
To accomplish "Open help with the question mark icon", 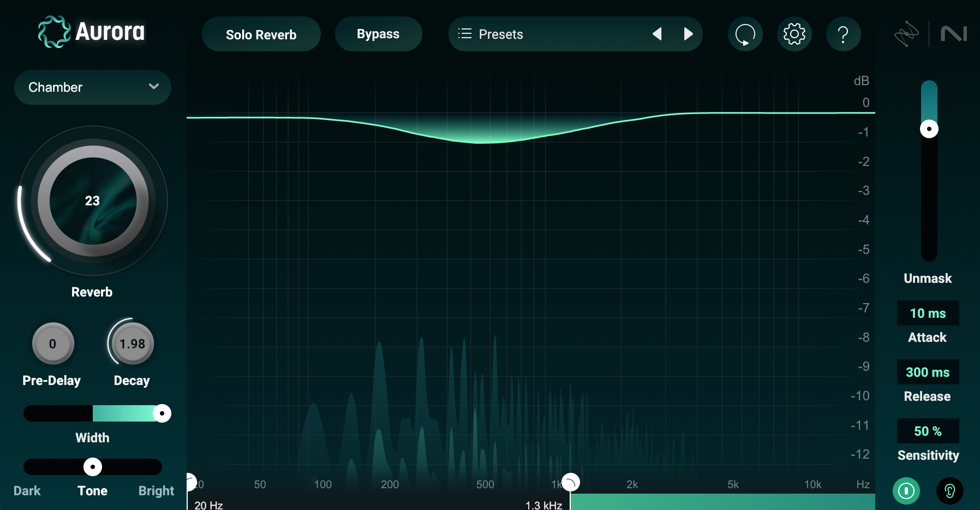I will tap(843, 34).
